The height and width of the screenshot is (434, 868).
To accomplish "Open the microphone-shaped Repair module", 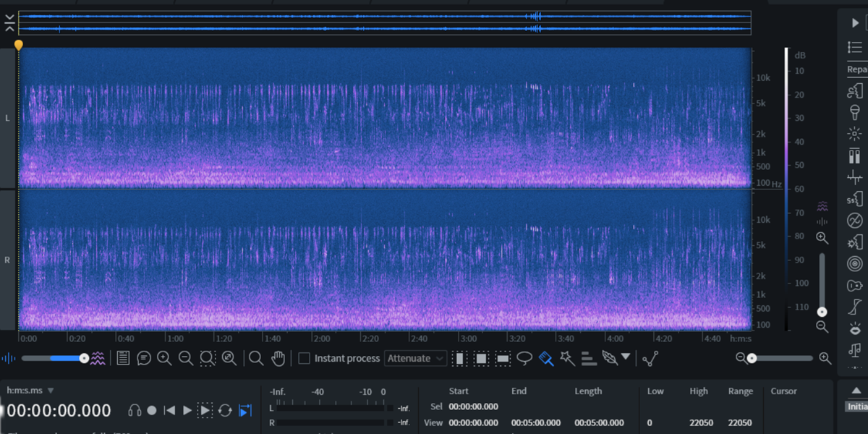I will [x=855, y=112].
